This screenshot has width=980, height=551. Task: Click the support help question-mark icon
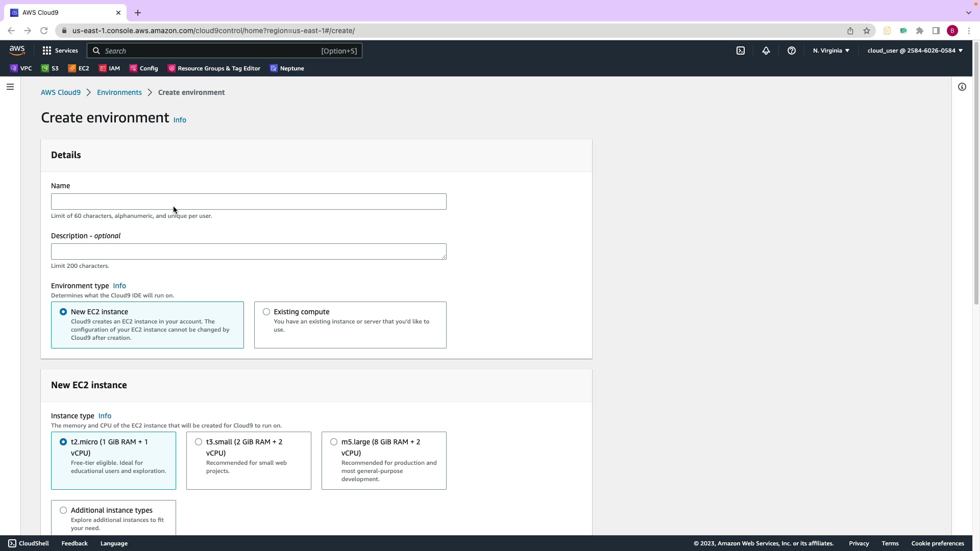[x=792, y=51]
